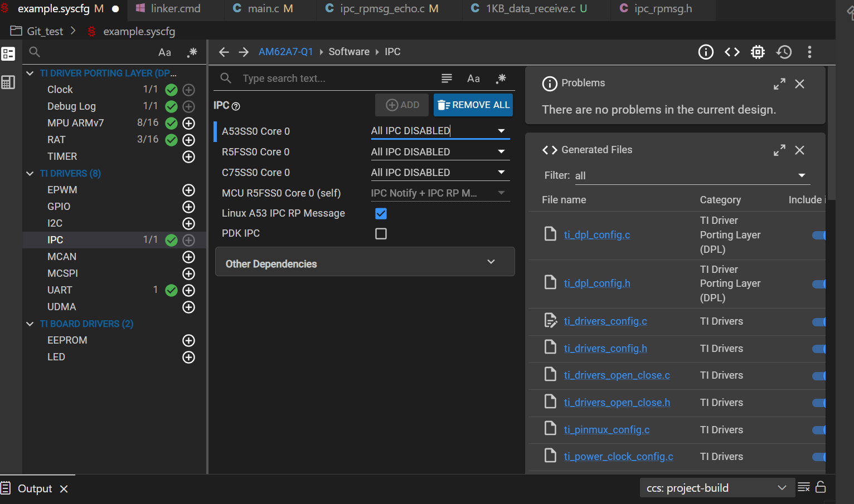
Task: Open the device view chip icon in the toolbar
Action: coord(758,52)
